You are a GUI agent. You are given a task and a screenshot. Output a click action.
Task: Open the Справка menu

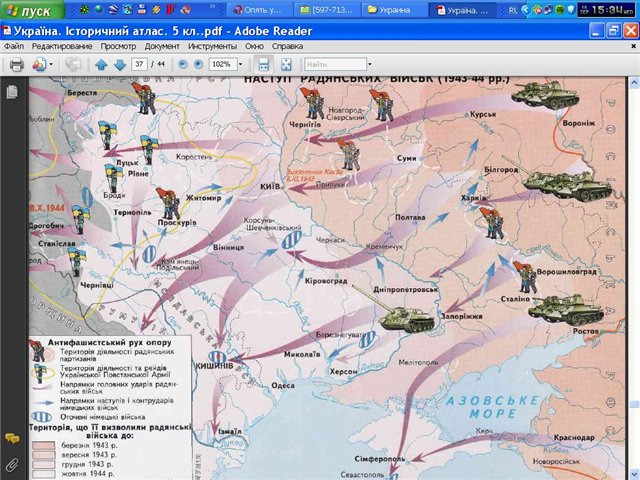pyautogui.click(x=287, y=46)
